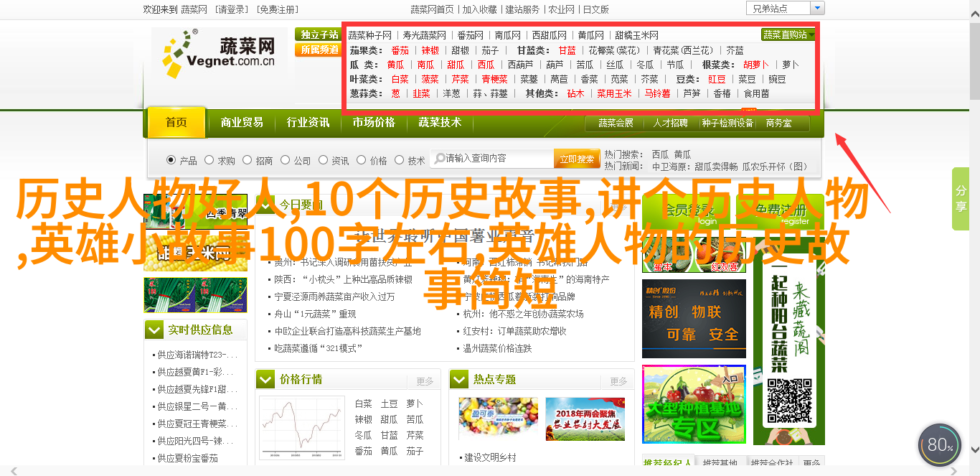The image size is (980, 476).
Task: Open the 蔬菜会展 menu item
Action: (x=616, y=123)
